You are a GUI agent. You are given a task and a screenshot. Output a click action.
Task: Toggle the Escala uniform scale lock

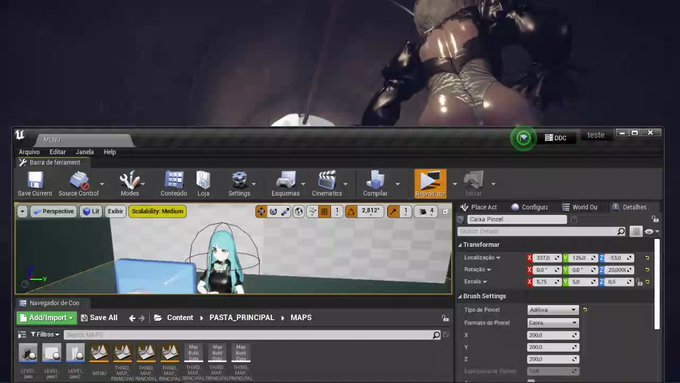[x=639, y=282]
